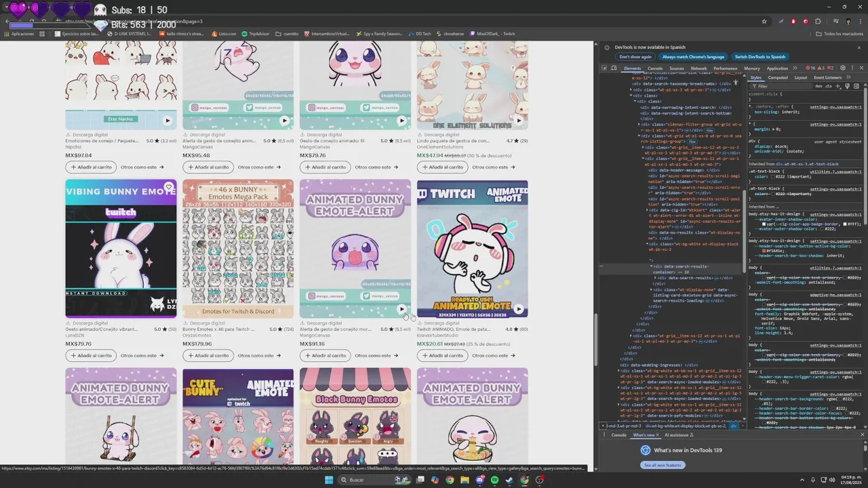Open the Network tab
This screenshot has height=488, width=868.
pos(698,68)
